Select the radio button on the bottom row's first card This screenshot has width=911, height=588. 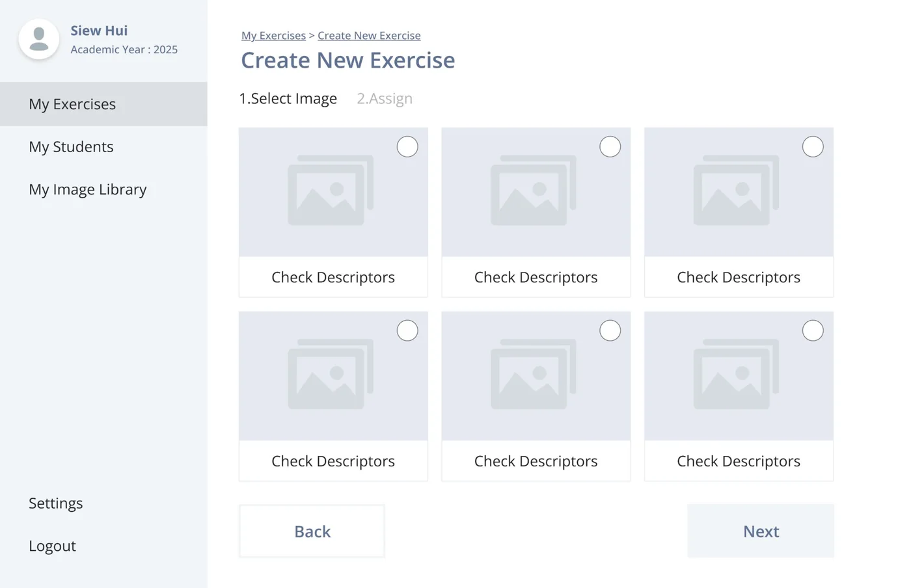tap(407, 330)
